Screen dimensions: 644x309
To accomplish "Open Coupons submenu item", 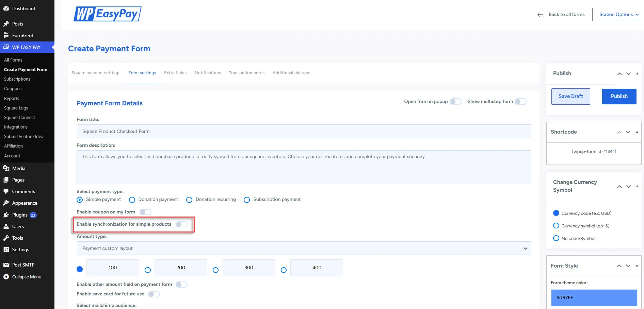I will 13,88.
